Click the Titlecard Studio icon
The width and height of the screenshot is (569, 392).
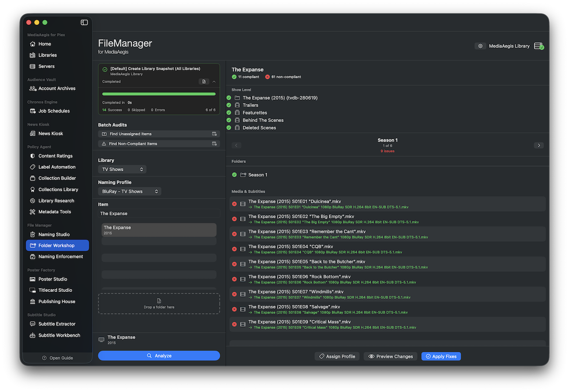coord(33,290)
